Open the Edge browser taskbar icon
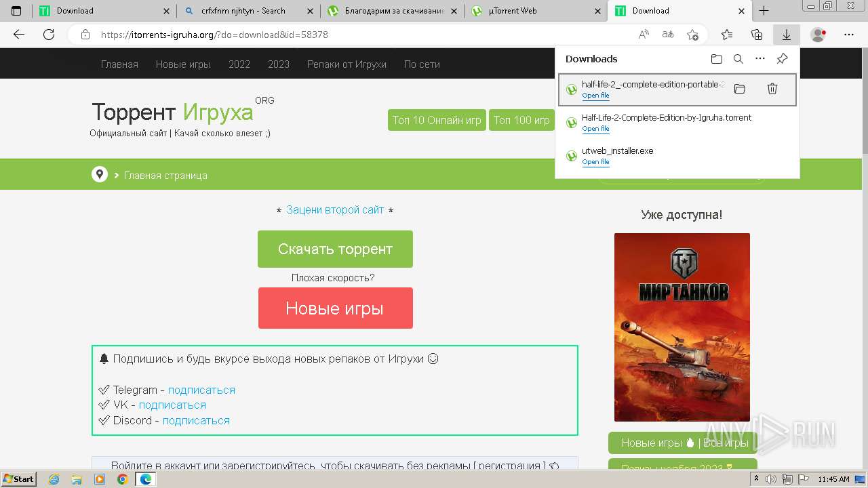Viewport: 868px width, 488px height. (x=145, y=479)
